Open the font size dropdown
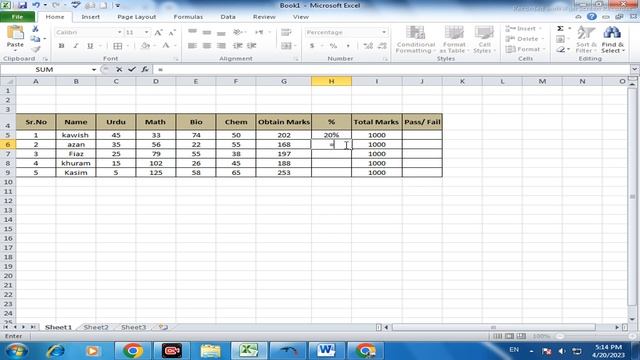Screen dimensions: 640x360 (x=147, y=32)
